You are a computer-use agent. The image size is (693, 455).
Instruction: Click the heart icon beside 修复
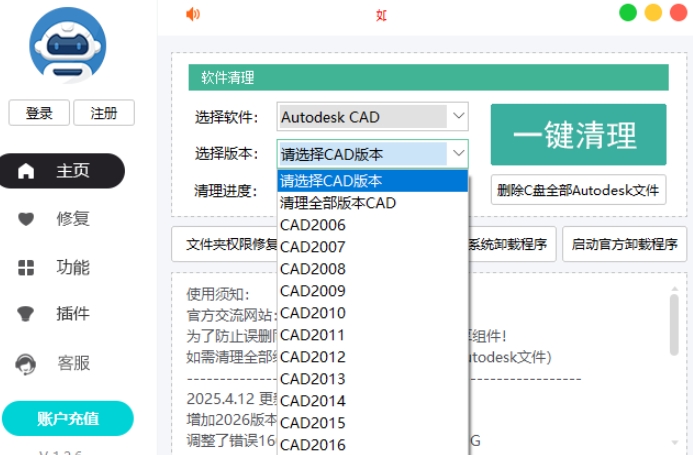tap(26, 218)
